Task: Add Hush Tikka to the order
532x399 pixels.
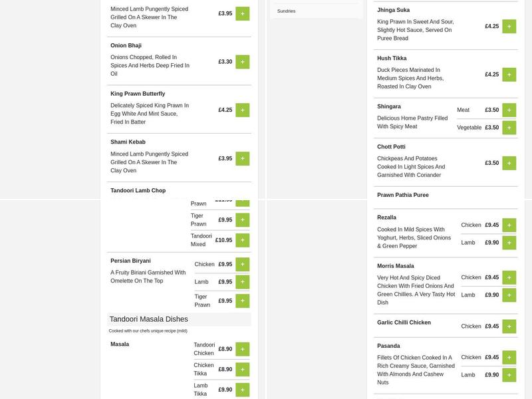Action: pyautogui.click(x=509, y=74)
